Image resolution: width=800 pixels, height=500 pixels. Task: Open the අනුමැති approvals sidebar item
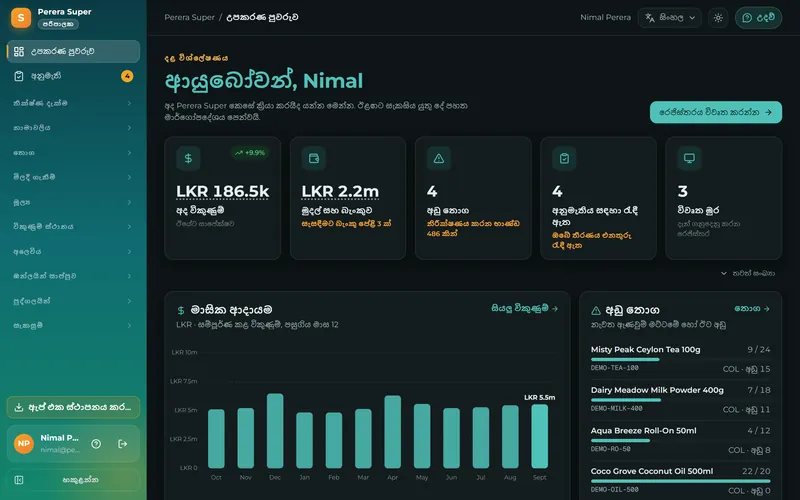(73, 76)
